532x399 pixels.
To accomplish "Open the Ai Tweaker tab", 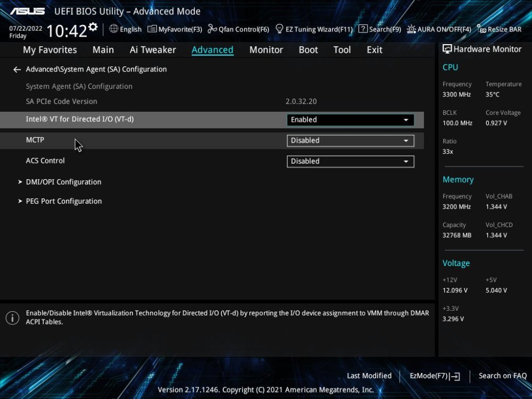I will point(153,50).
